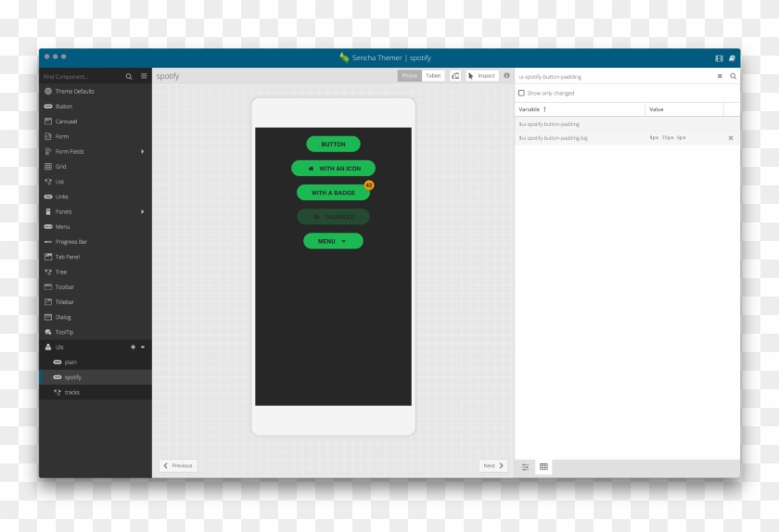Expand the Panels submenu arrow
Screen dimensions: 779x532
(x=142, y=211)
